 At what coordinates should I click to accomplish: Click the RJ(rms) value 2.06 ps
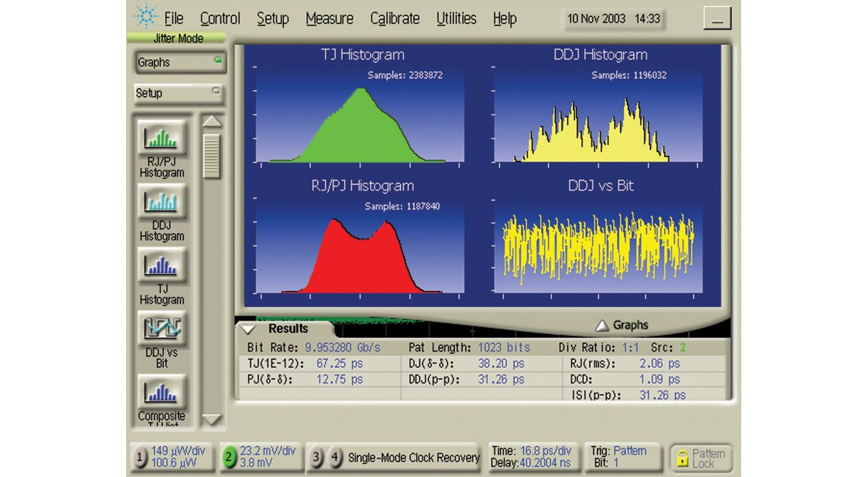click(x=660, y=364)
